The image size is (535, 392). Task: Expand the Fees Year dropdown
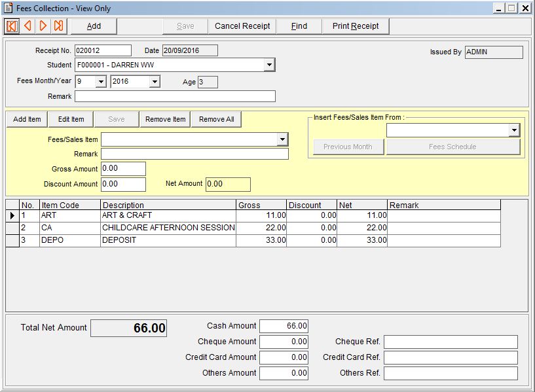(x=155, y=82)
